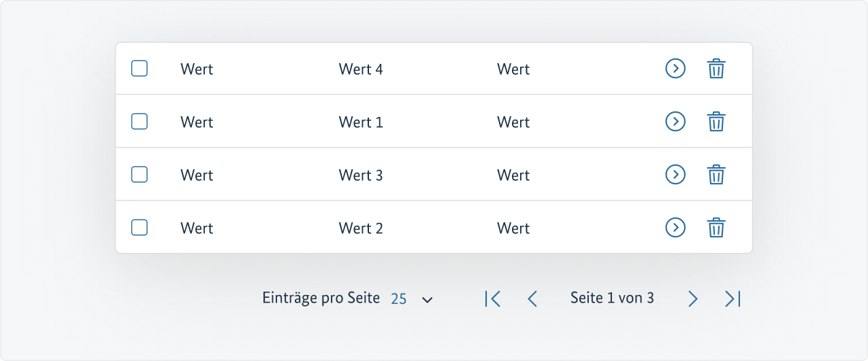Select the Wert 1 row checkbox
This screenshot has width=868, height=361.
point(139,121)
